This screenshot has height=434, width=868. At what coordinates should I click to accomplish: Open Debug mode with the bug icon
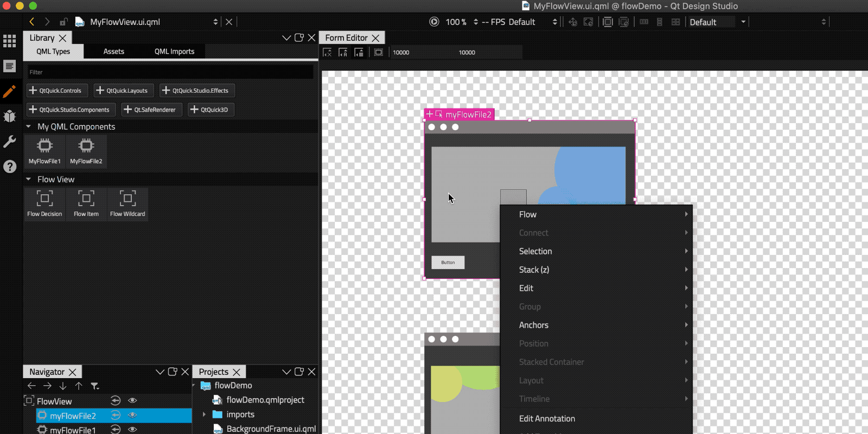9,116
